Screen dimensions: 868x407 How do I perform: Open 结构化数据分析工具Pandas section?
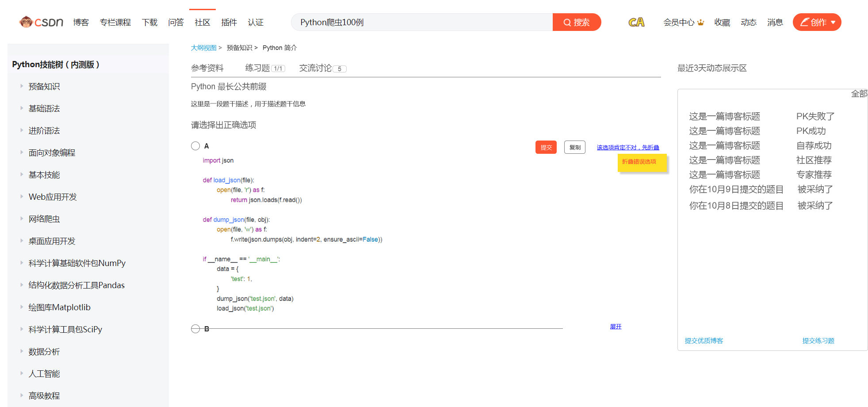(x=76, y=285)
